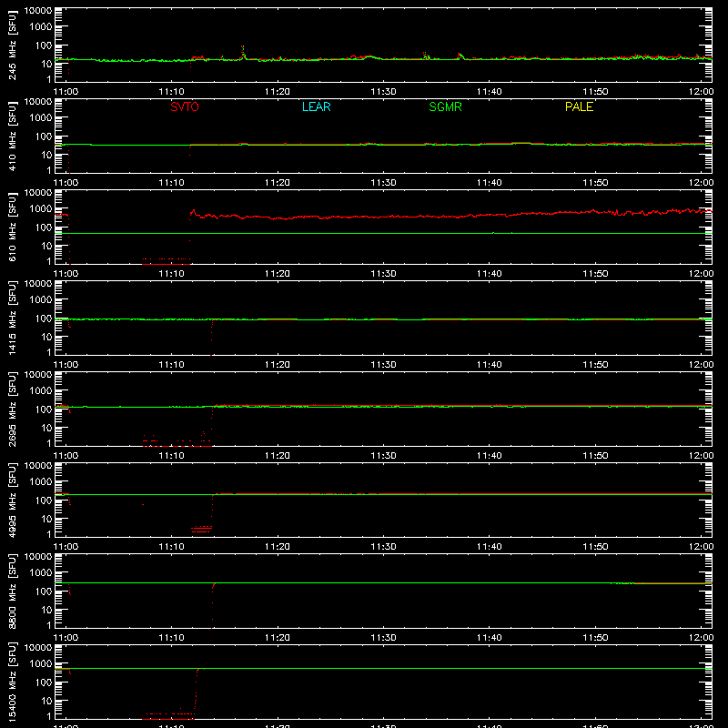This screenshot has width=728, height=728.
Task: Select the 1415 MHz [SFU] axis label
Action: tap(12, 318)
